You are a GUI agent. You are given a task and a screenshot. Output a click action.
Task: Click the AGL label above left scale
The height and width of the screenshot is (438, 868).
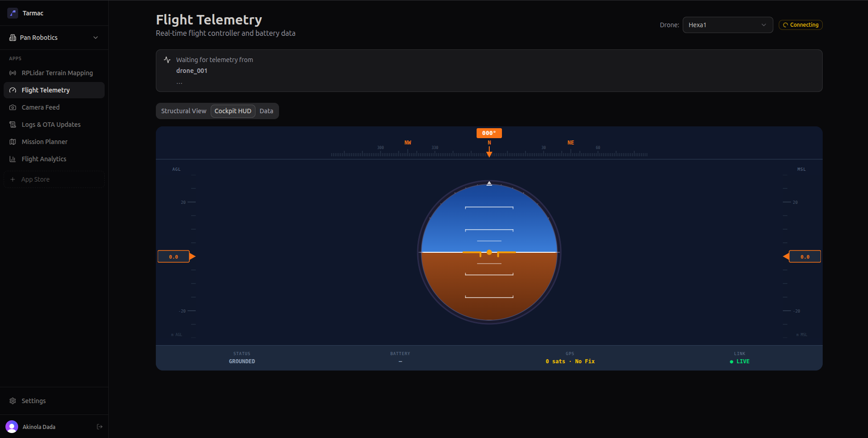(176, 169)
